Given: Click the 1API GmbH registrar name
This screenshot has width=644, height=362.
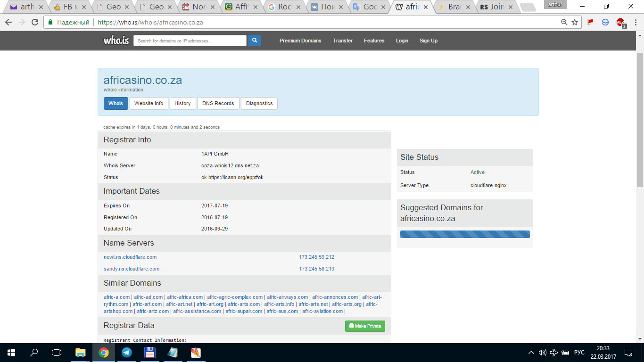Looking at the screenshot, I should tap(215, 154).
